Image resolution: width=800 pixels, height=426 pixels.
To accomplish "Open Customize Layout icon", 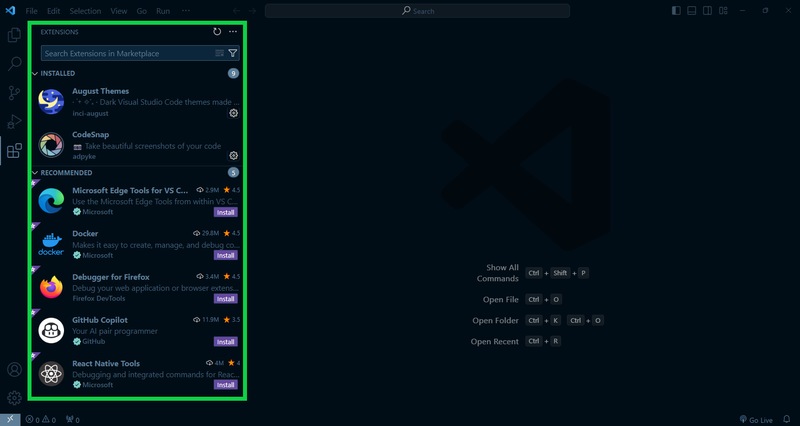I will click(x=723, y=11).
